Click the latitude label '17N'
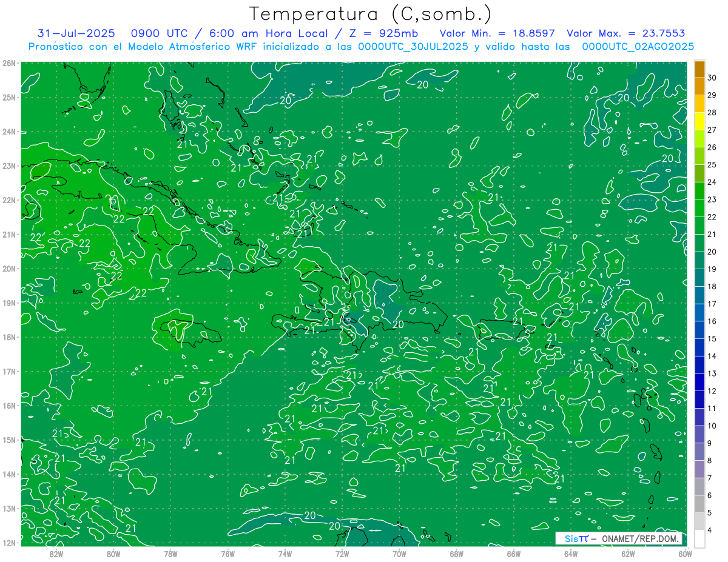Image resolution: width=728 pixels, height=562 pixels. coord(9,371)
